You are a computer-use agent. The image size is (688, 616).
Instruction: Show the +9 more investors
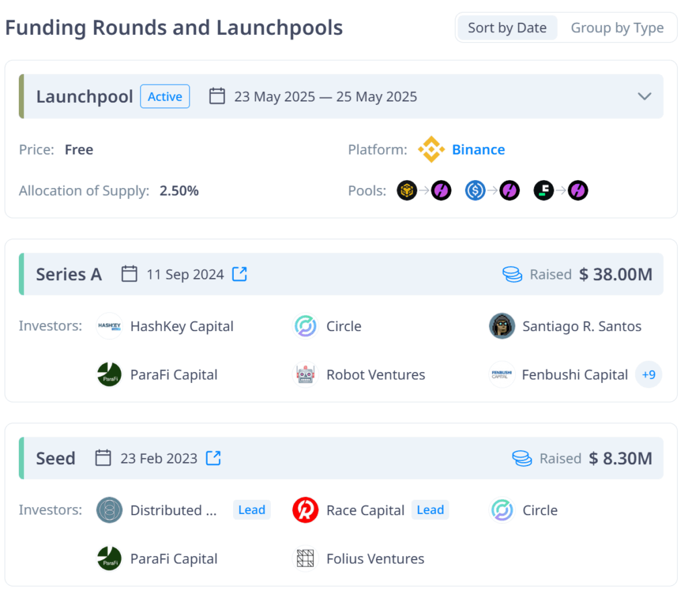click(648, 374)
